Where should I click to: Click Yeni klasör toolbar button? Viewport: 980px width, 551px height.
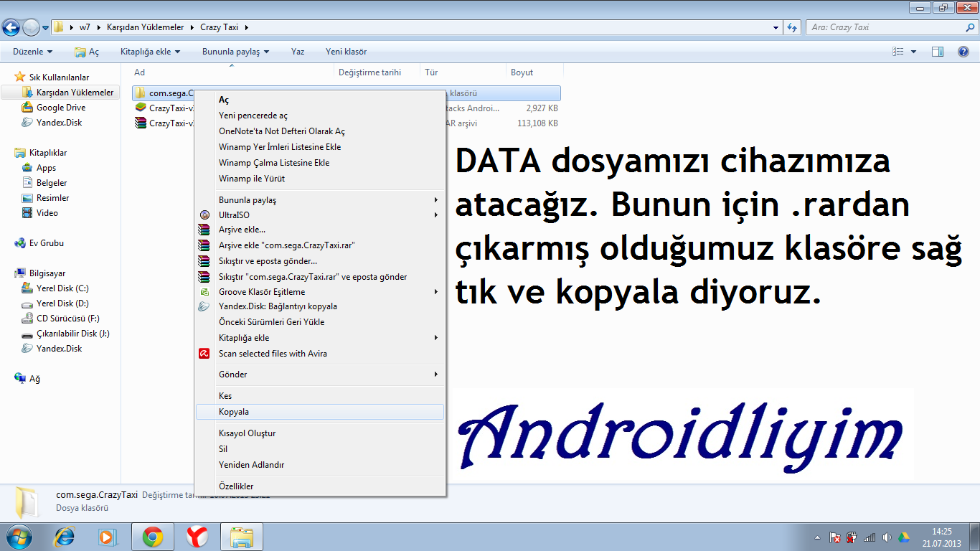coord(346,52)
